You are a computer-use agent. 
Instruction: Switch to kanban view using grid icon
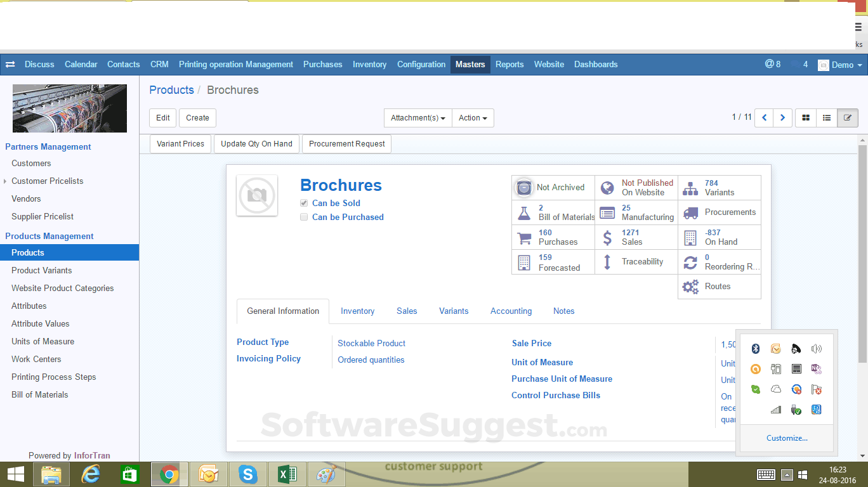point(805,117)
